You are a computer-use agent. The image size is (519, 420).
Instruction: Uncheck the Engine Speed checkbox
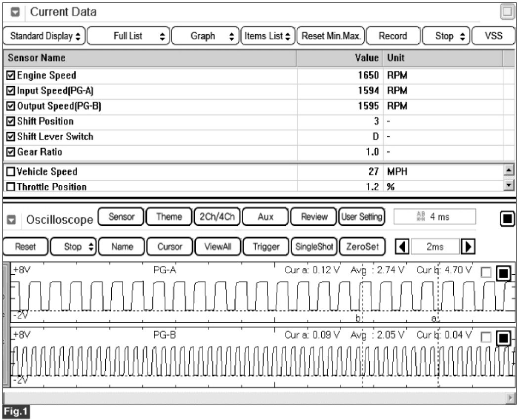[x=11, y=76]
